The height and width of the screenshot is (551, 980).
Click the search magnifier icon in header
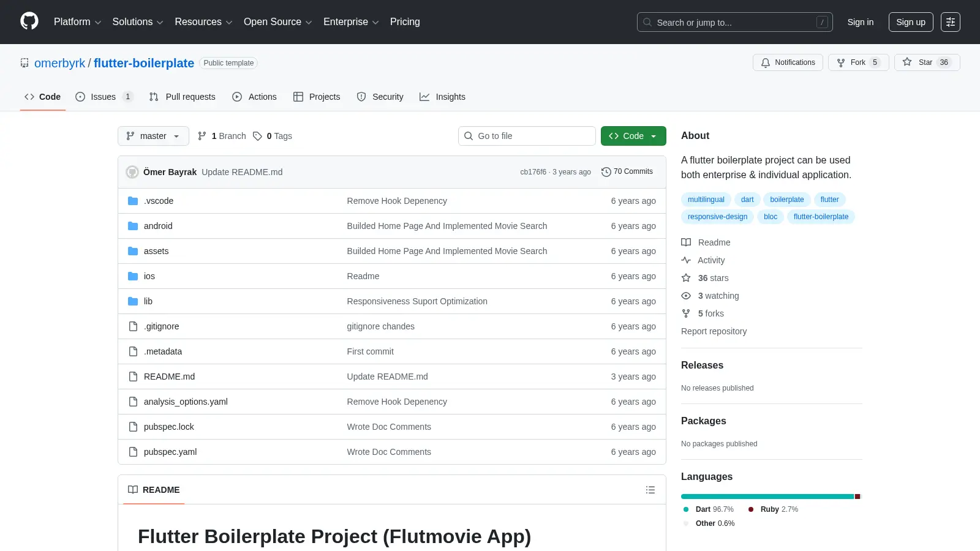click(647, 22)
